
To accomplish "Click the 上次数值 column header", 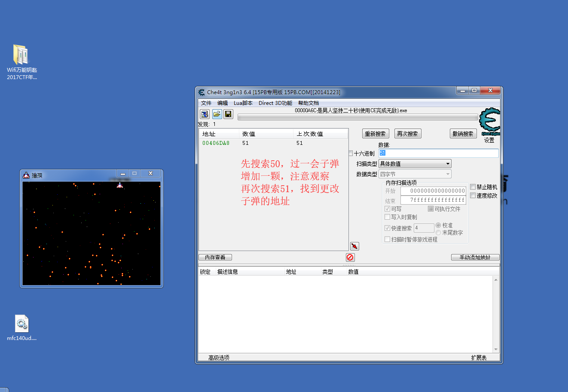I will pos(321,134).
